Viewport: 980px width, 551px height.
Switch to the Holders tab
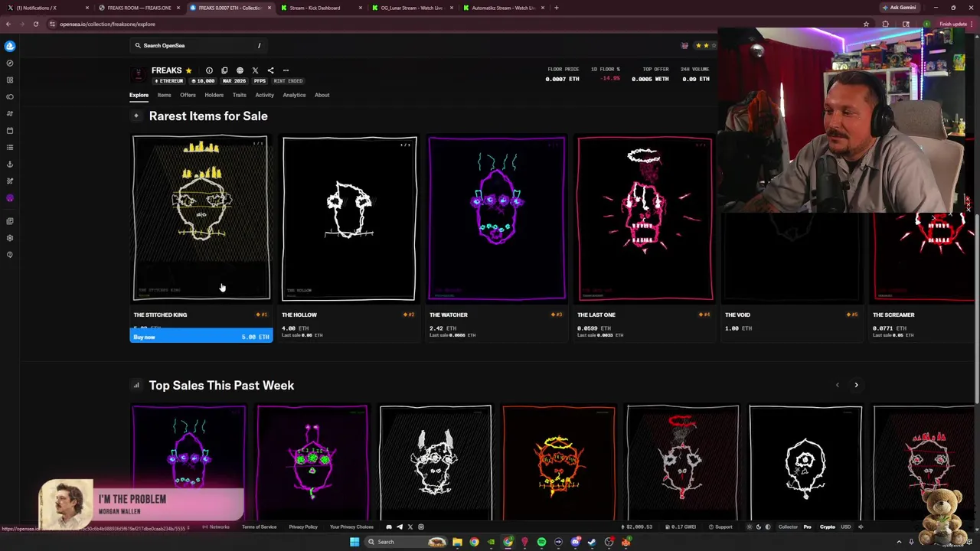coord(214,95)
